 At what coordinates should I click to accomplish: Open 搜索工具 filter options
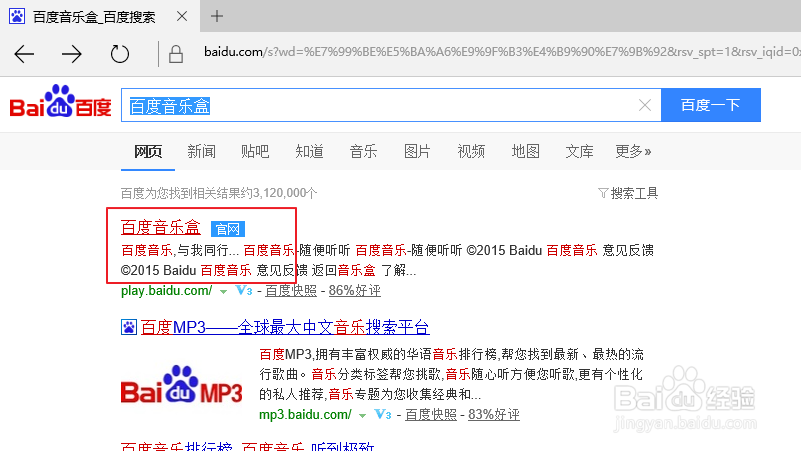point(628,193)
